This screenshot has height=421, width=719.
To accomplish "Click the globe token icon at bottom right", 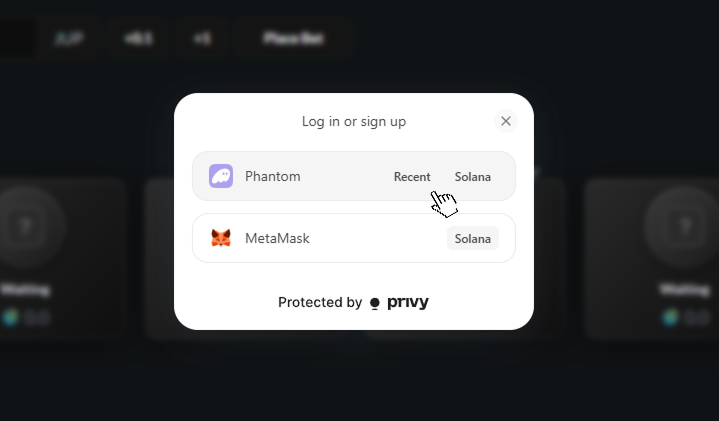I will point(670,317).
